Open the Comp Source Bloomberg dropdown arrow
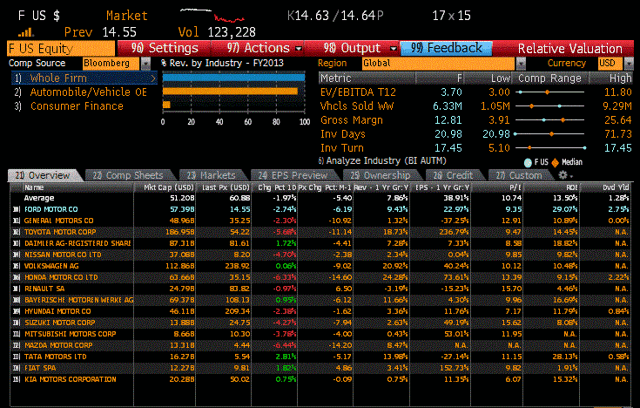Screen dimensions: 640x408 pyautogui.click(x=146, y=63)
